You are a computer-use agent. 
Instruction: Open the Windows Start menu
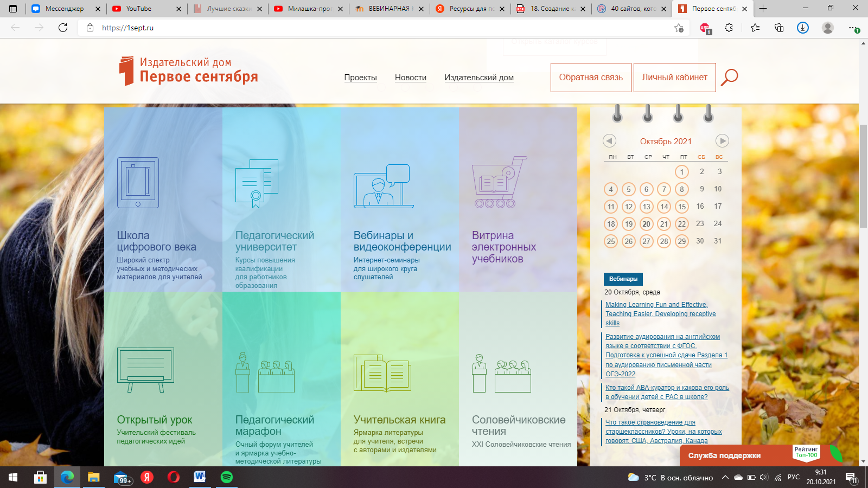coord(13,477)
